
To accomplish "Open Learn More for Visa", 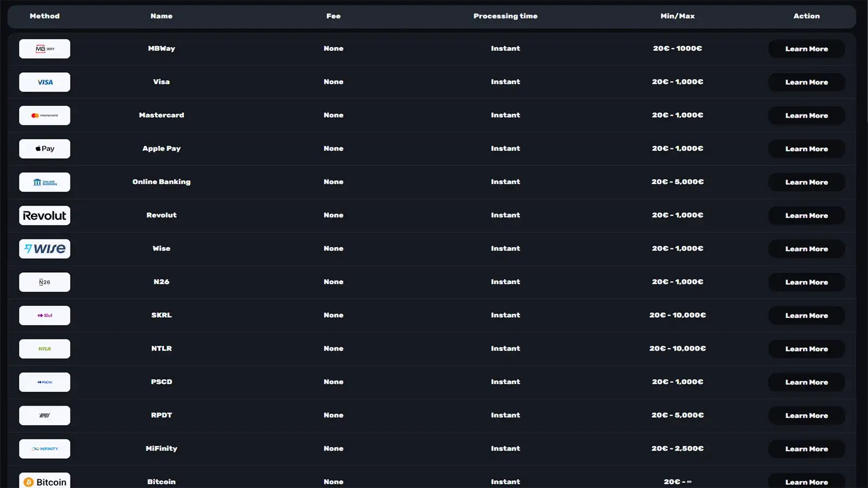I will point(807,82).
